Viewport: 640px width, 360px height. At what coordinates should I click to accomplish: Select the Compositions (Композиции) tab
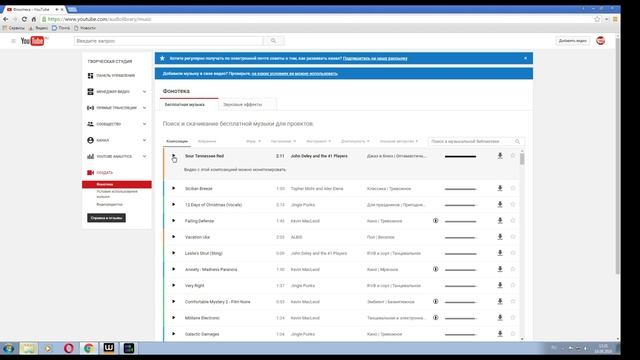pyautogui.click(x=177, y=141)
